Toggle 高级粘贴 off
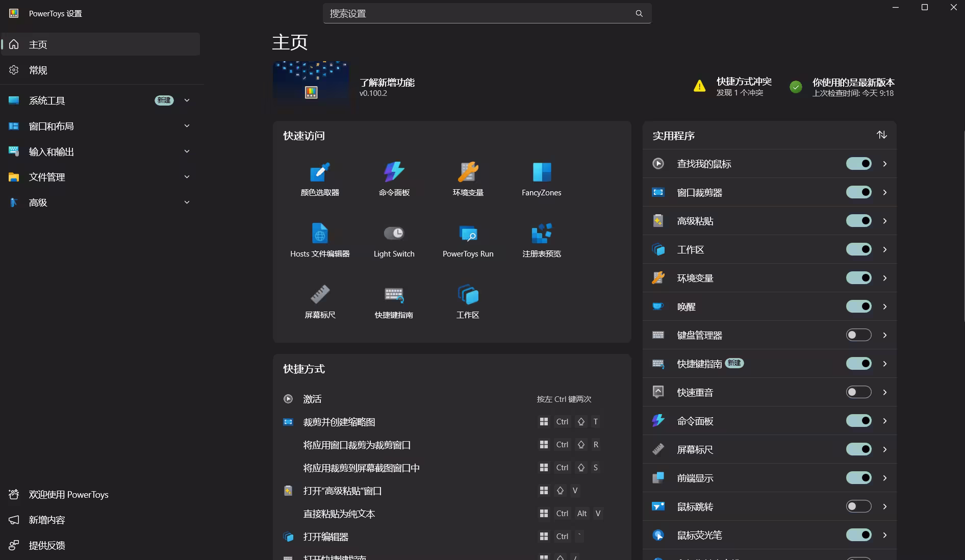The width and height of the screenshot is (965, 560). pyautogui.click(x=859, y=221)
